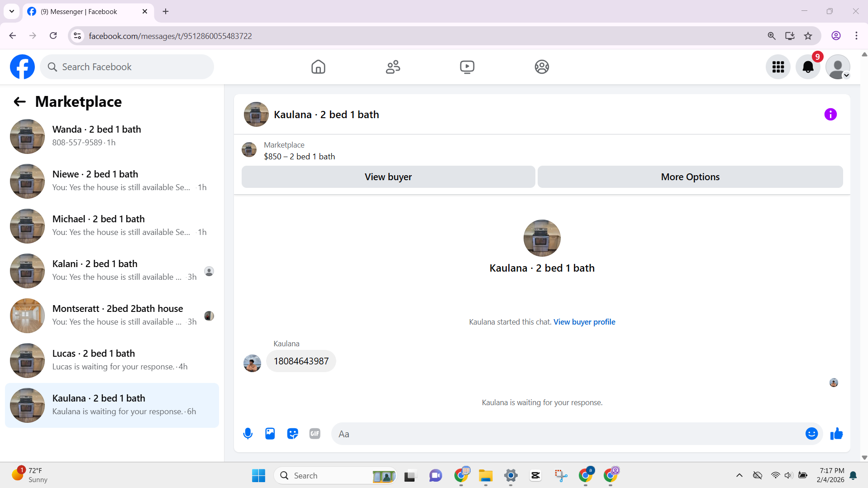Click the 18084643987 message bubble
The image size is (868, 488).
(301, 361)
